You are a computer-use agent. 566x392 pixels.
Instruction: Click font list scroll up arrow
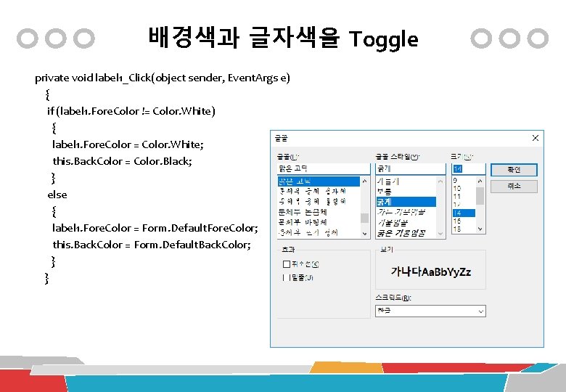(364, 181)
